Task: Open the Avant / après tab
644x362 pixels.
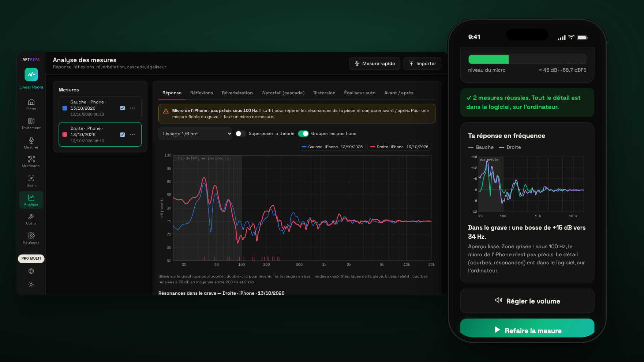Action: 399,93
